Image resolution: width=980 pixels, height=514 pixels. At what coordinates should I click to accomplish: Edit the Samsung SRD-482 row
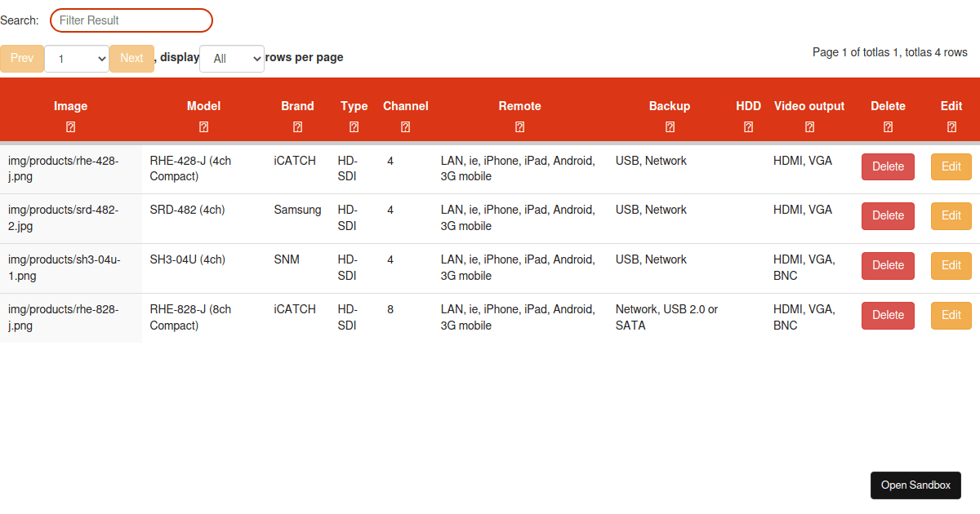[951, 215]
